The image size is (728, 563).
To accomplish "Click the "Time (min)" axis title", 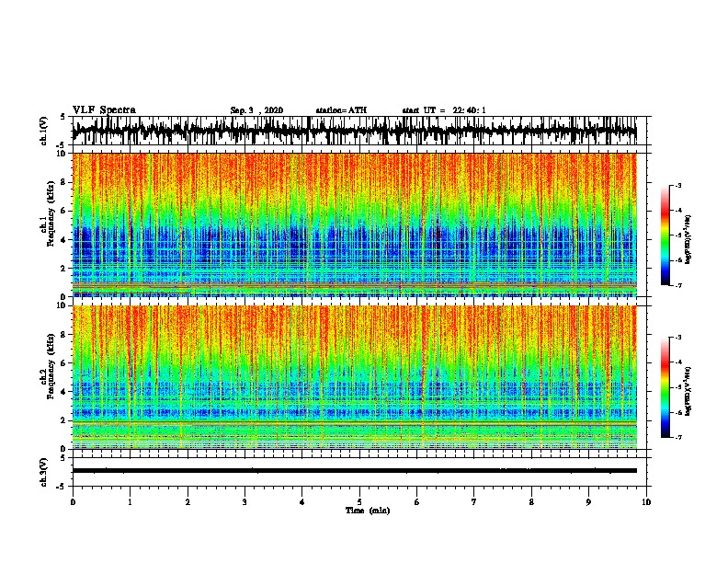I will click(368, 511).
